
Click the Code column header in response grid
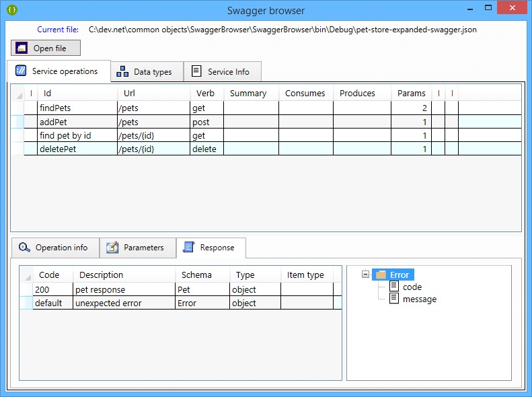[x=53, y=275]
